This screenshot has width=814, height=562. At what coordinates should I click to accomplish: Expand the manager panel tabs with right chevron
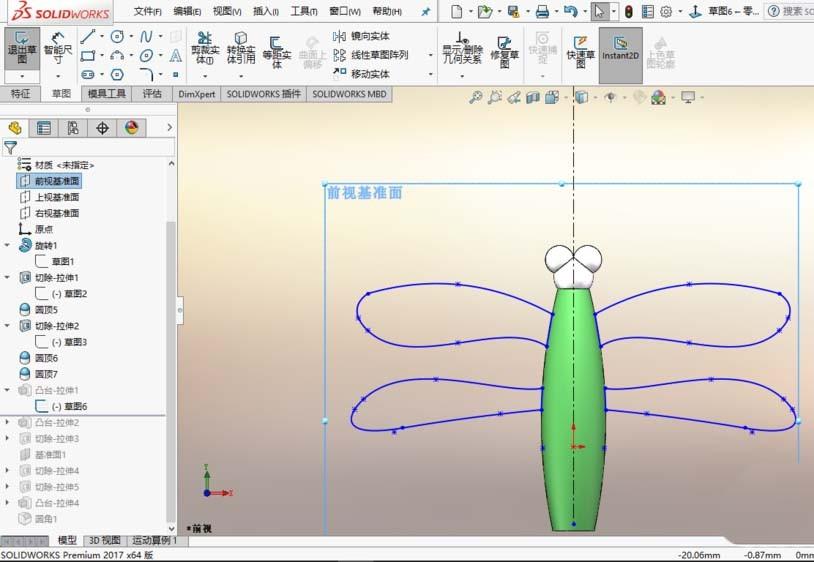[x=169, y=128]
